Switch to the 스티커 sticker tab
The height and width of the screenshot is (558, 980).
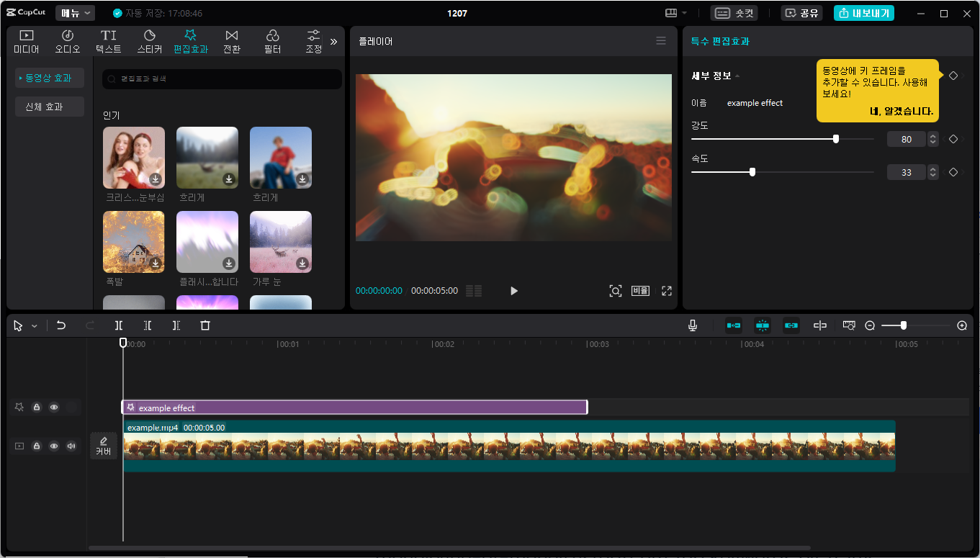[150, 42]
